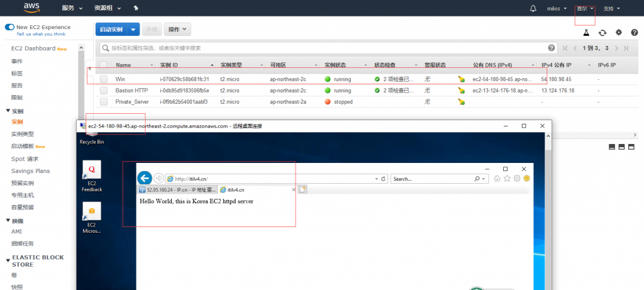Screen dimensions: 644x290
Task: Reload the itilv4.cn page in IE
Action: click(384, 179)
